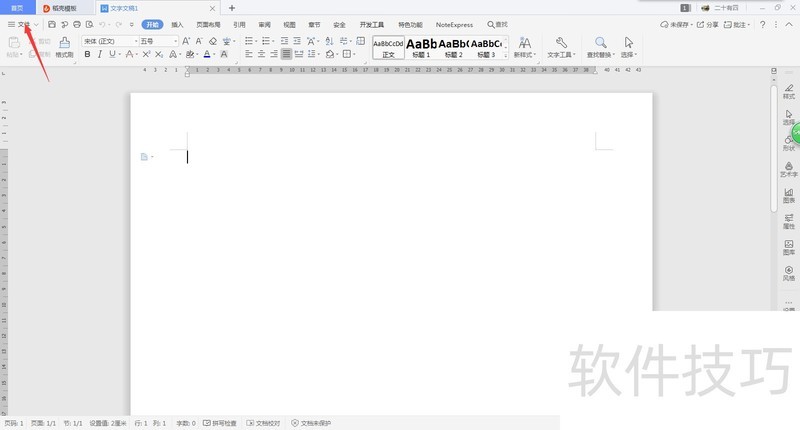Toggle Bold formatting
This screenshot has width=800, height=430.
point(87,54)
